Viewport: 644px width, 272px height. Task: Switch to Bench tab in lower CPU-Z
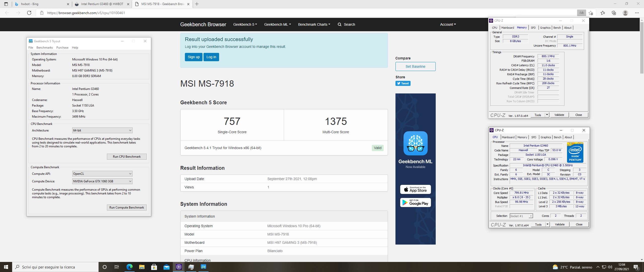(x=557, y=137)
